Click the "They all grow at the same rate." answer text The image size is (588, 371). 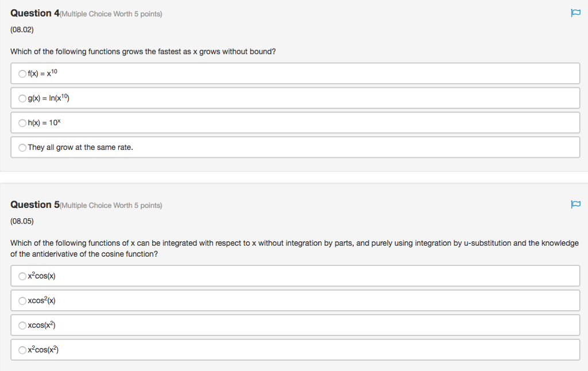[80, 148]
